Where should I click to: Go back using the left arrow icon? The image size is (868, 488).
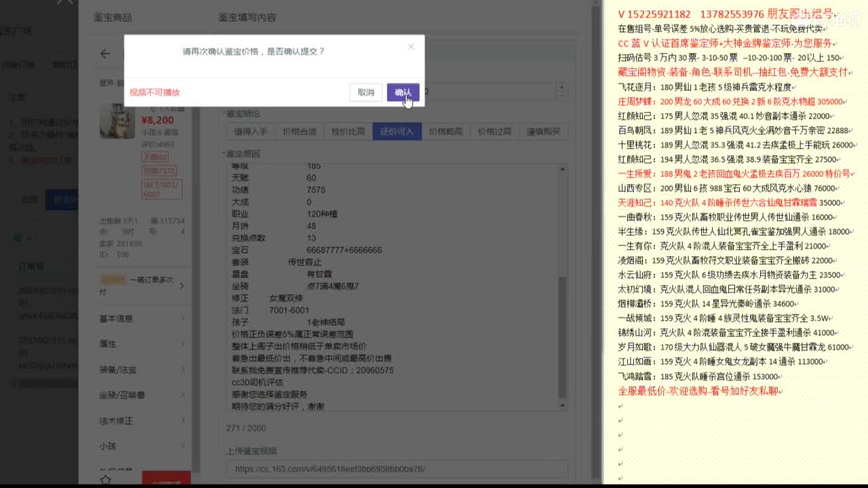105,54
